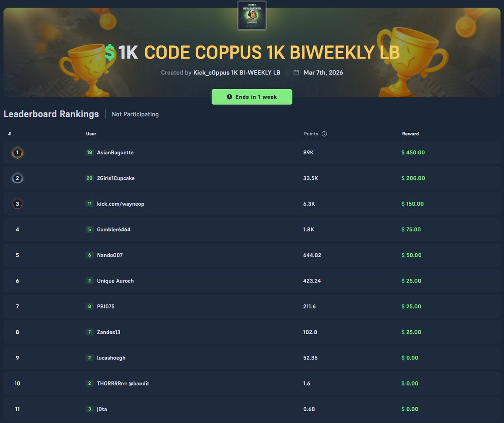Click level 2 badge next to Unique Auroch

click(x=89, y=281)
